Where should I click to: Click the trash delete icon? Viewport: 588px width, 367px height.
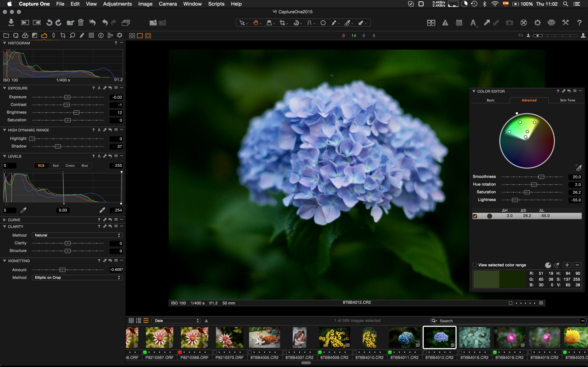(x=81, y=23)
